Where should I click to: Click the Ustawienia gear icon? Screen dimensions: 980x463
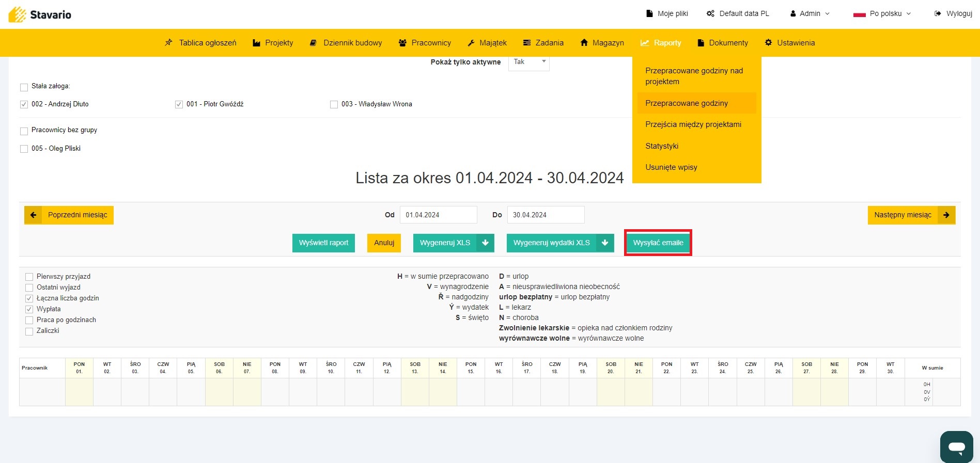[768, 43]
